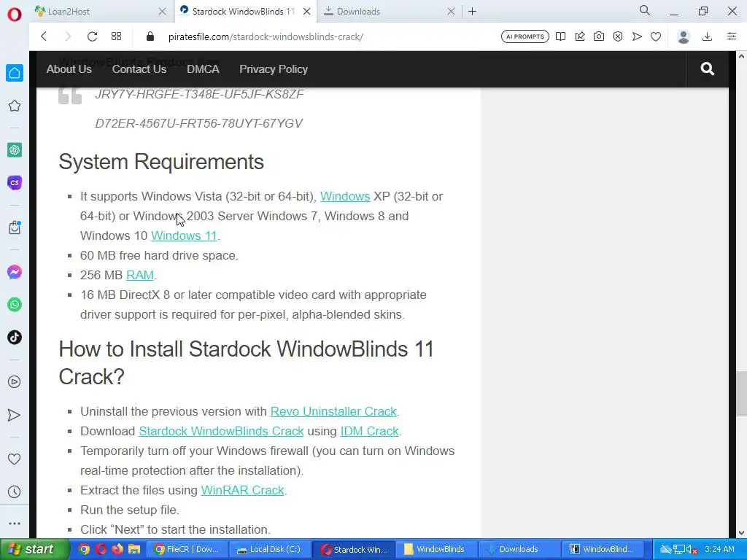Launch Chrome from quick launch
The image size is (747, 560).
pyautogui.click(x=84, y=549)
